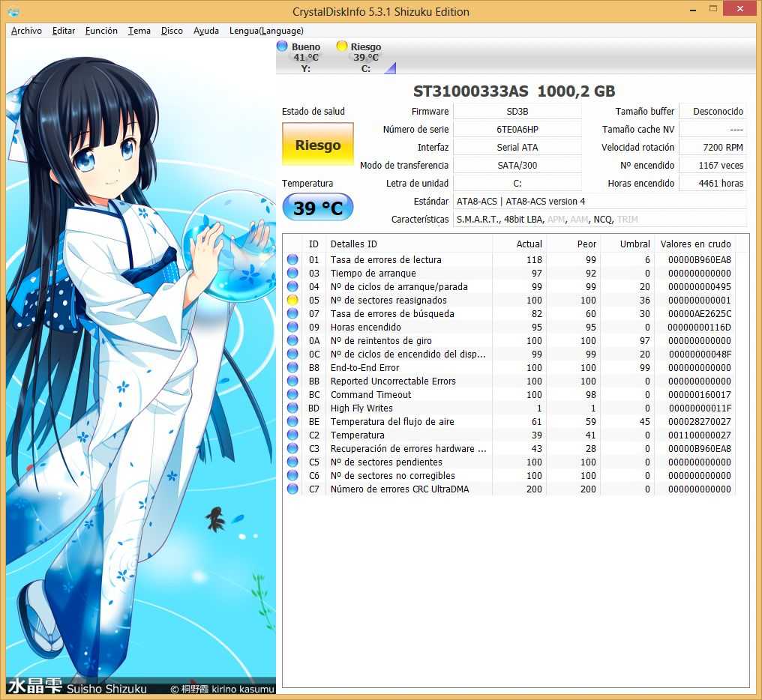762x700 pixels.
Task: Open the Ayuda menu
Action: point(206,31)
